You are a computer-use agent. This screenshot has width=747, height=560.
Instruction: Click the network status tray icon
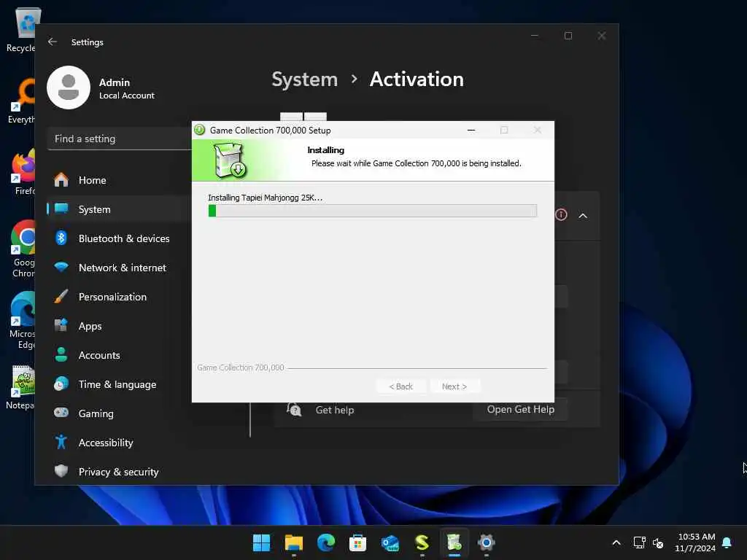[639, 542]
